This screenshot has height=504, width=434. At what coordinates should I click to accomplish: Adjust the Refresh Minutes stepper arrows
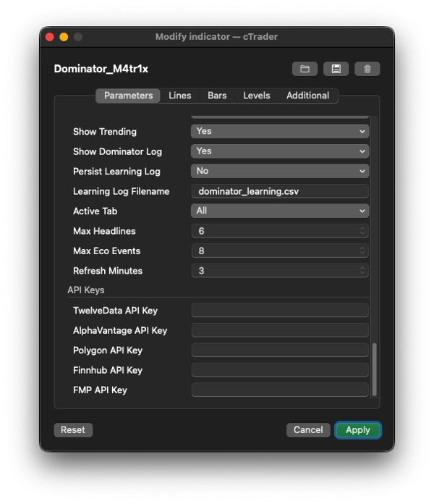click(x=362, y=271)
